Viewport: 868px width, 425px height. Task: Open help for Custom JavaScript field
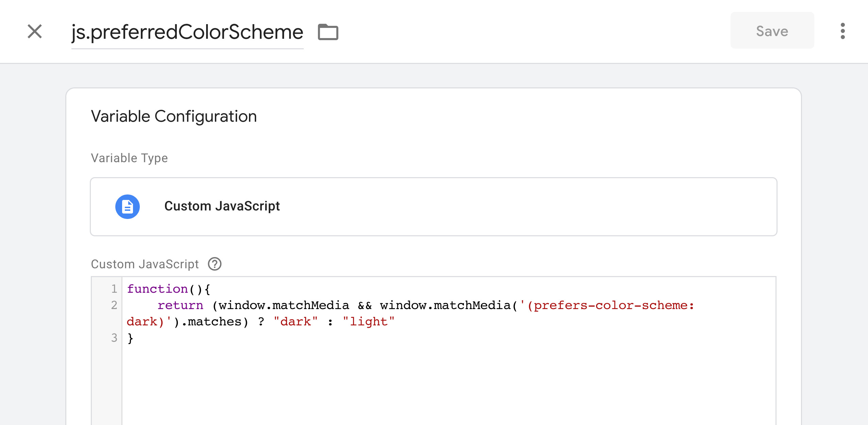[215, 264]
